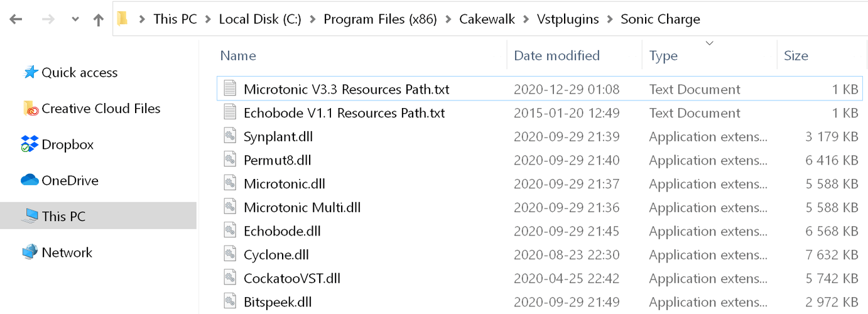Navigate to Vstplugins breadcrumb segment
Viewport: 868px width, 314px height.
coord(567,19)
